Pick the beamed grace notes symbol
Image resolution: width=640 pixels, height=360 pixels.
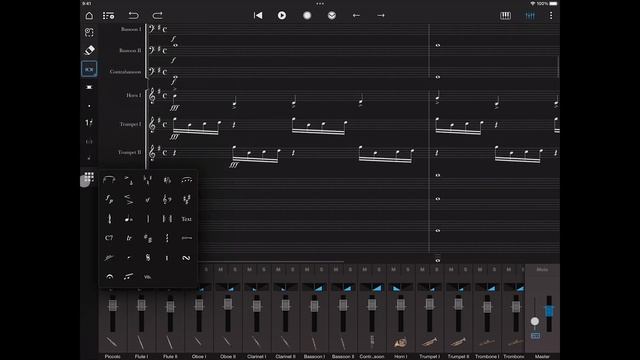tap(128, 276)
